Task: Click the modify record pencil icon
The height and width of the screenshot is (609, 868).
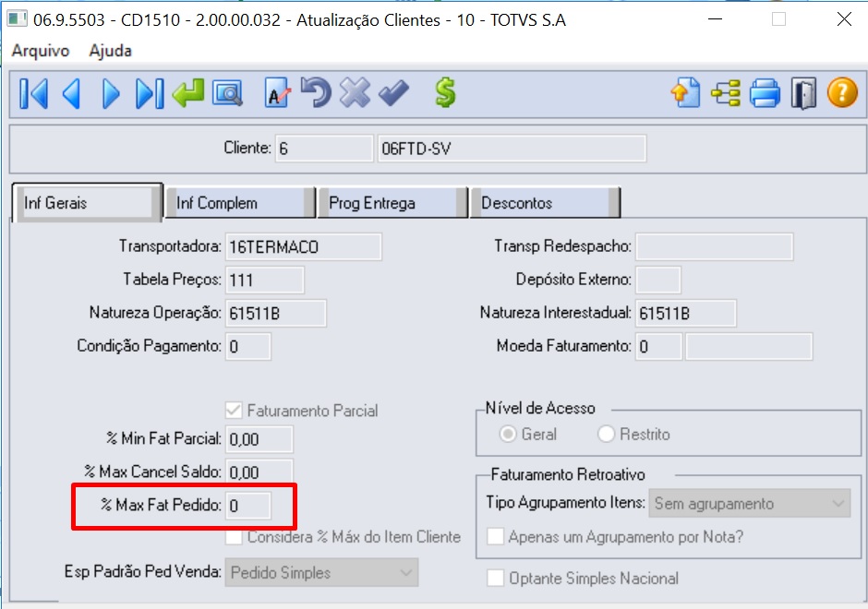Action: click(277, 93)
